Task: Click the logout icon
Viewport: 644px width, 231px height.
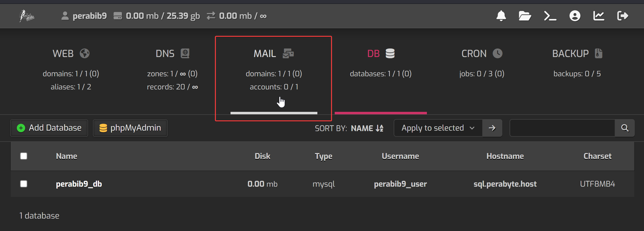Action: (623, 16)
